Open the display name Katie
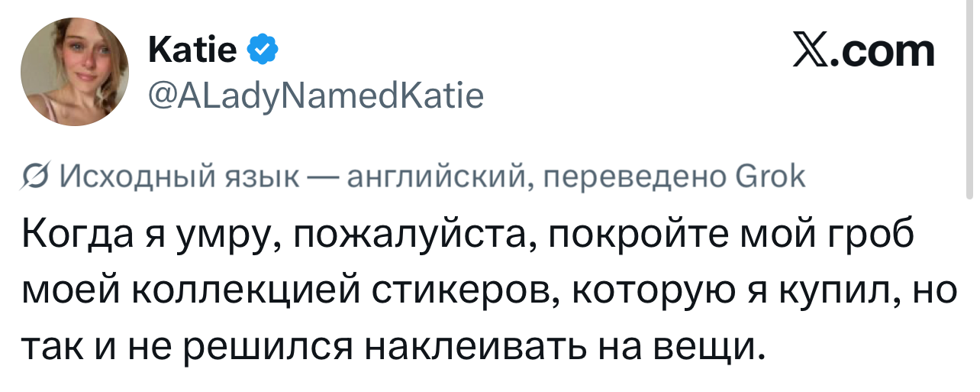 pyautogui.click(x=195, y=52)
